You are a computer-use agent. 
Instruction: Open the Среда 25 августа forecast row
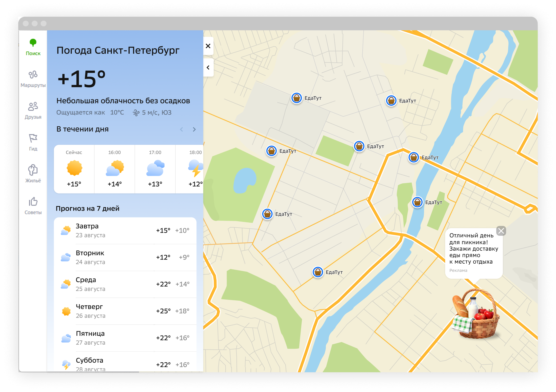coord(125,284)
